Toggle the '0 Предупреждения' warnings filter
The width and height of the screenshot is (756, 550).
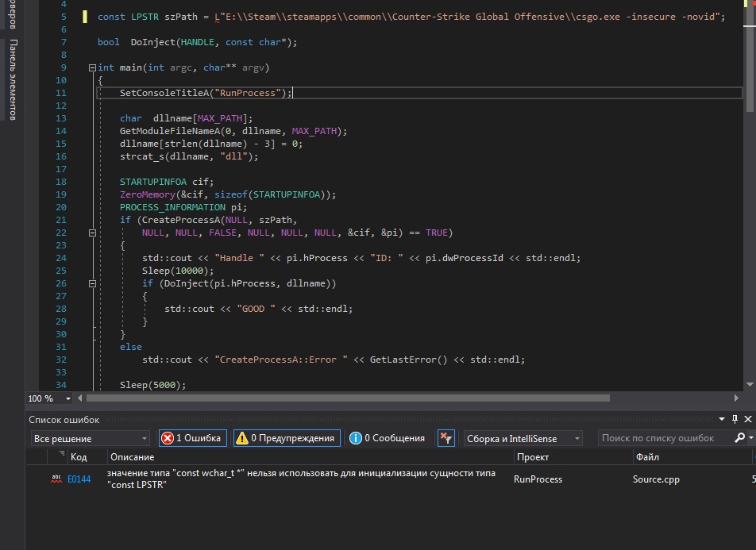[287, 438]
